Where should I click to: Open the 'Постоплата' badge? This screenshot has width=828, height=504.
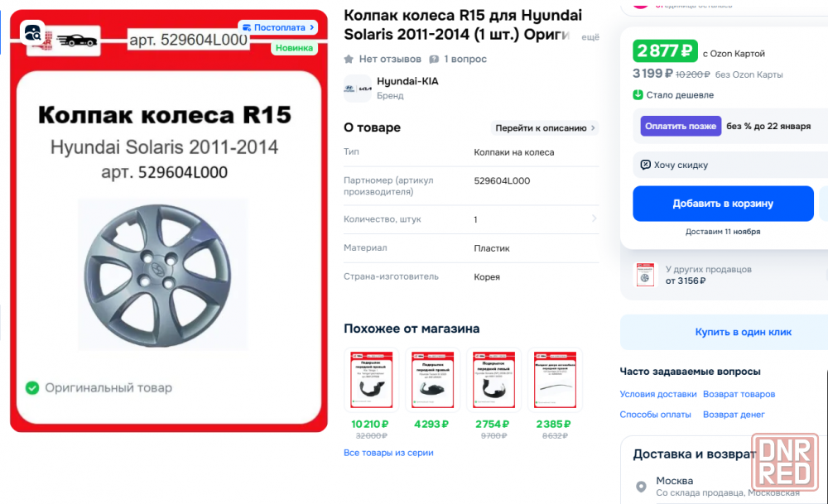tap(277, 27)
